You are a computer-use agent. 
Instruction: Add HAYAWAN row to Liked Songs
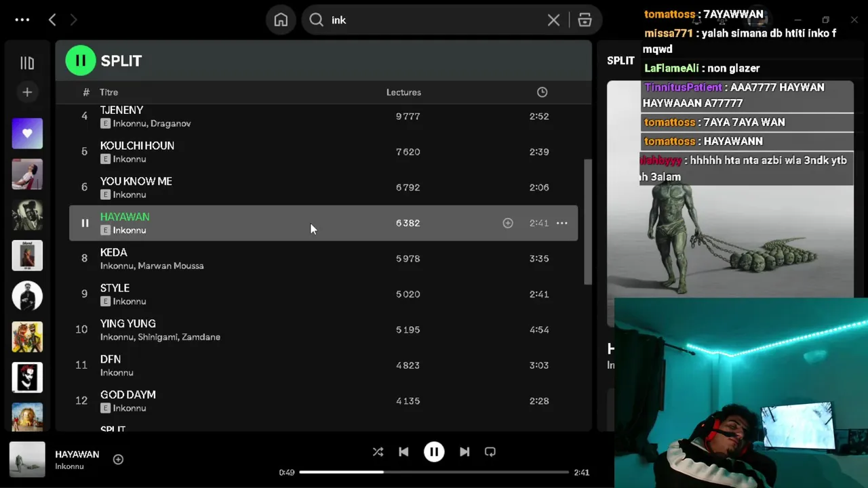(x=508, y=223)
